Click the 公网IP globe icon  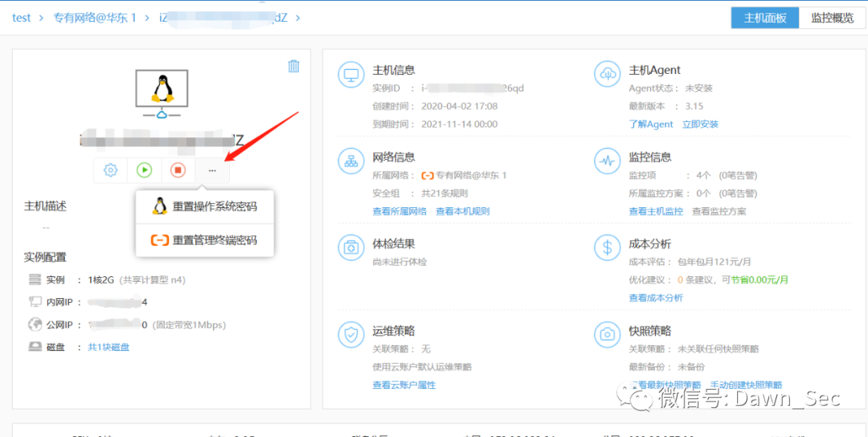[x=35, y=325]
